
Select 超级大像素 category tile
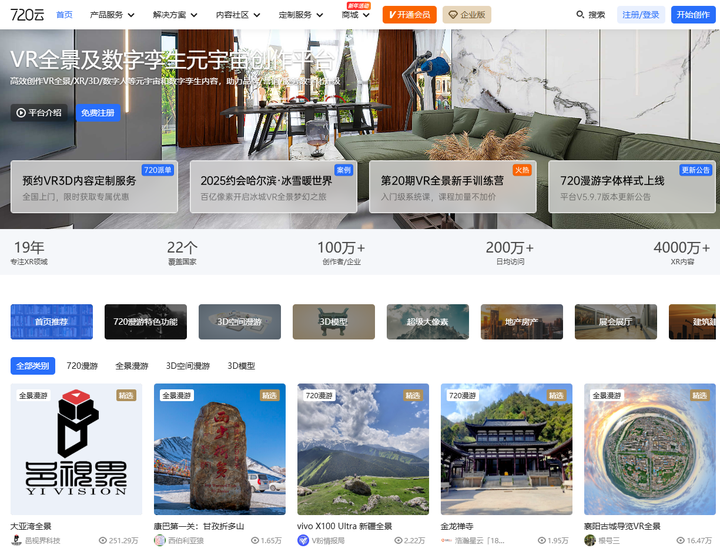[428, 322]
